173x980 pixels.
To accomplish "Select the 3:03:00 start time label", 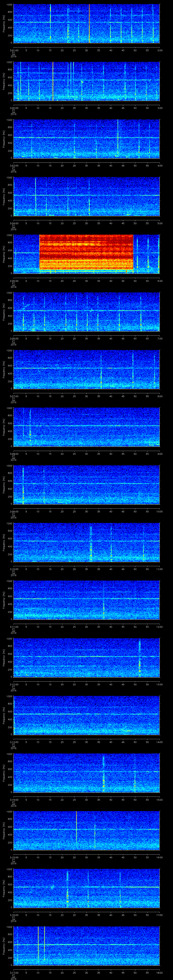I will click(14, 166).
